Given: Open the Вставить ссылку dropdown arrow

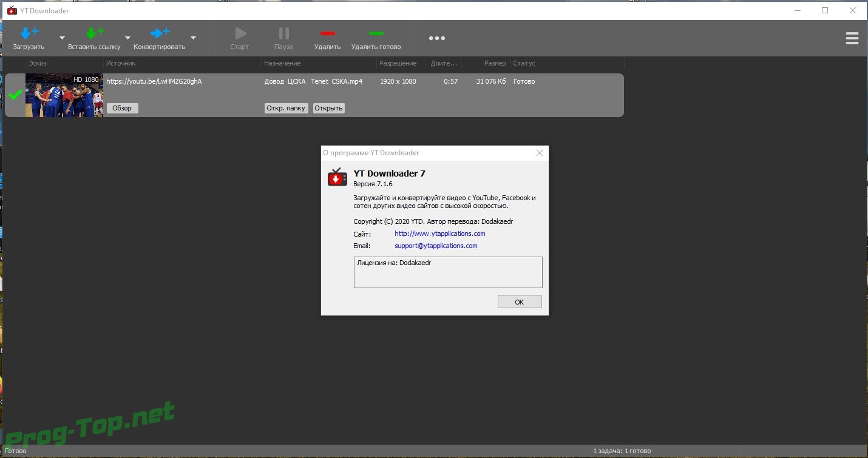Looking at the screenshot, I should pyautogui.click(x=127, y=38).
